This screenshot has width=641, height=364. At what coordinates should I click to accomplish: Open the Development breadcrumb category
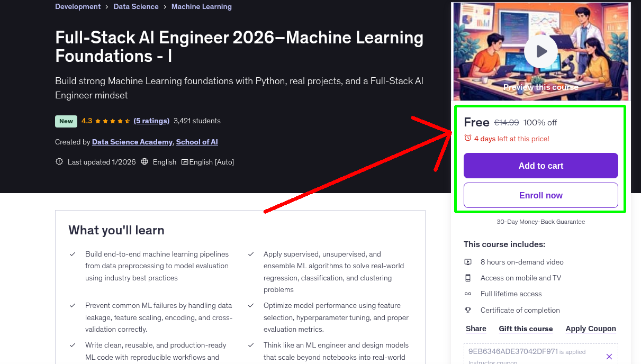(77, 6)
